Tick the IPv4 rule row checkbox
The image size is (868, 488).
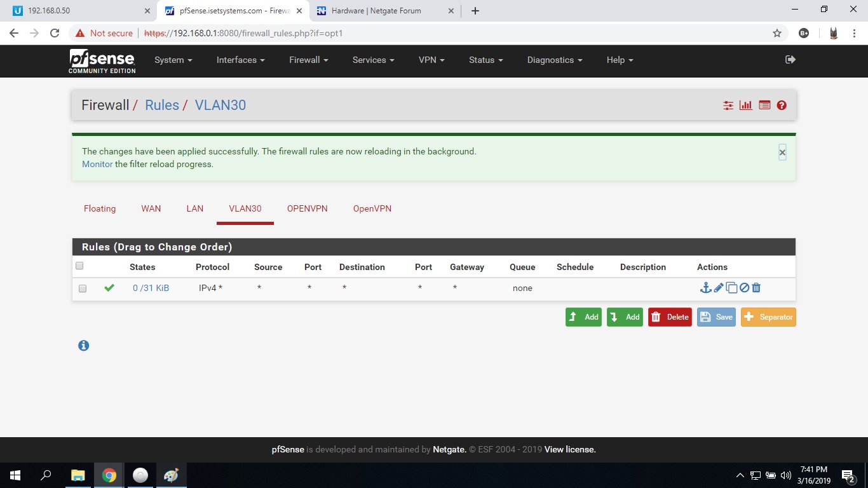83,288
